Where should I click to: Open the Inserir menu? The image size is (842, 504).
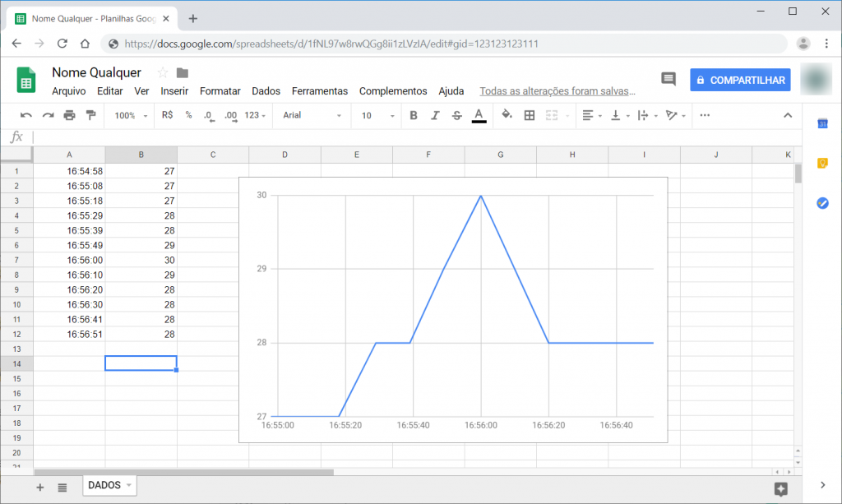pyautogui.click(x=174, y=91)
